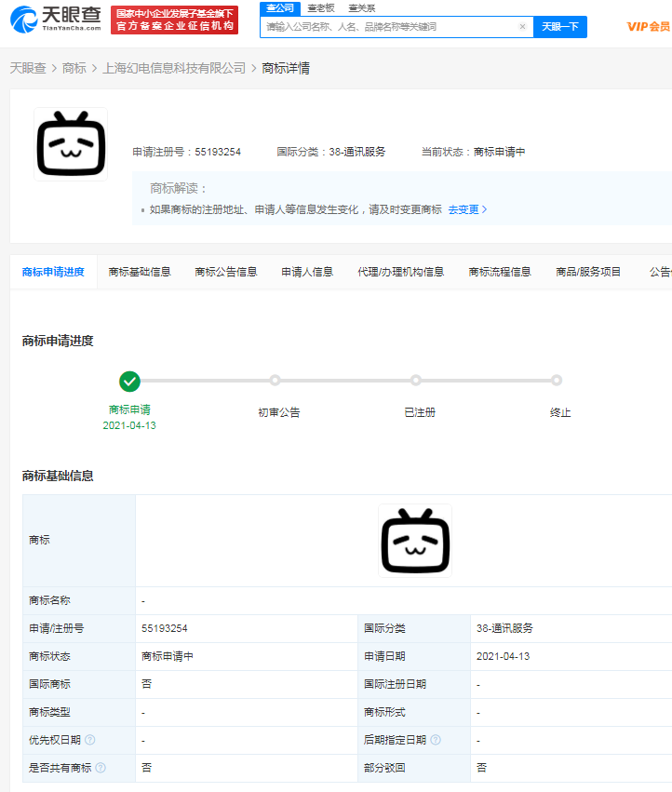Click 申请日期 value 2021-04-13 in table

coord(503,656)
